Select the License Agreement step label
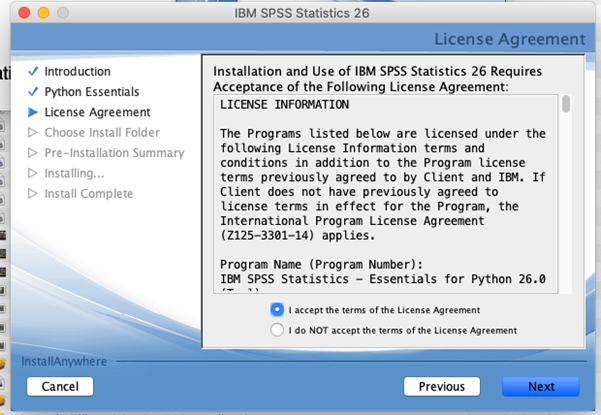 click(x=97, y=112)
